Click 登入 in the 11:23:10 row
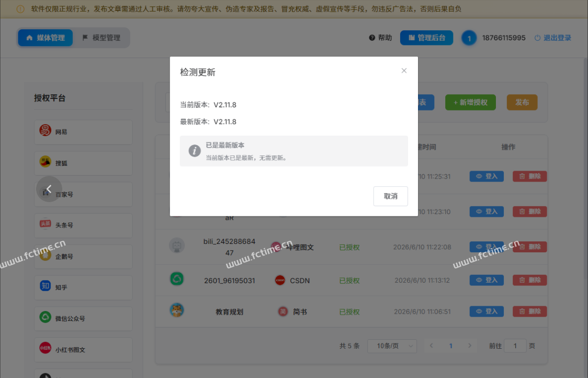This screenshot has height=378, width=588. pos(487,212)
